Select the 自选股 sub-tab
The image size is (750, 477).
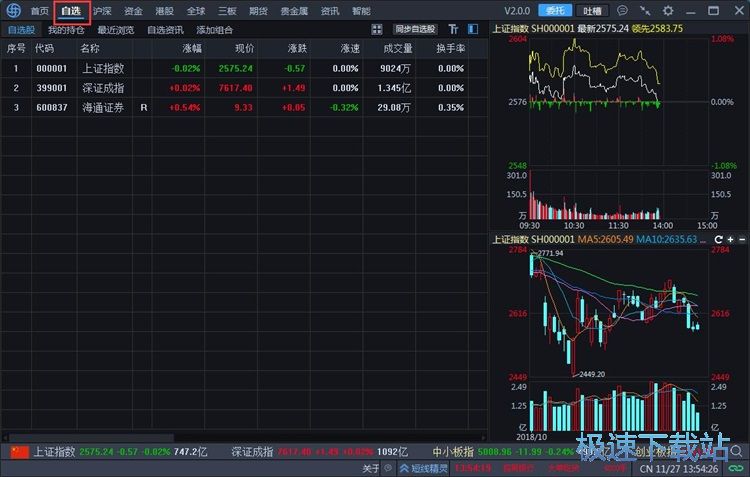(x=22, y=30)
